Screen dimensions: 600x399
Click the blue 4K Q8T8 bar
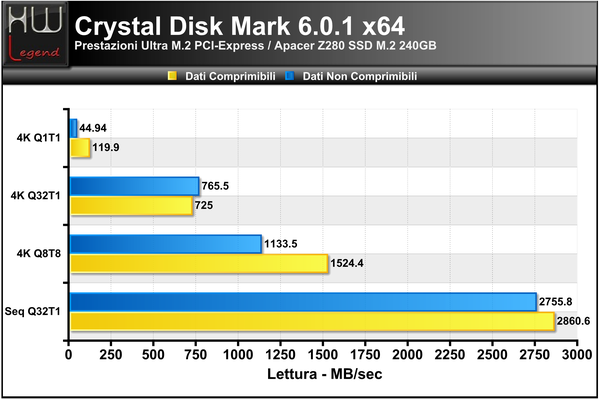tap(166, 244)
